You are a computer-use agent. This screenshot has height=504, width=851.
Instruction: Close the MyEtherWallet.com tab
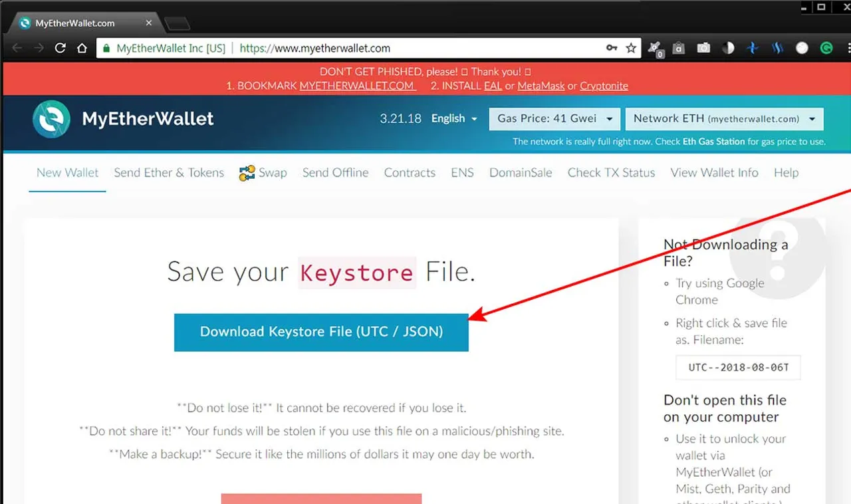click(x=148, y=23)
